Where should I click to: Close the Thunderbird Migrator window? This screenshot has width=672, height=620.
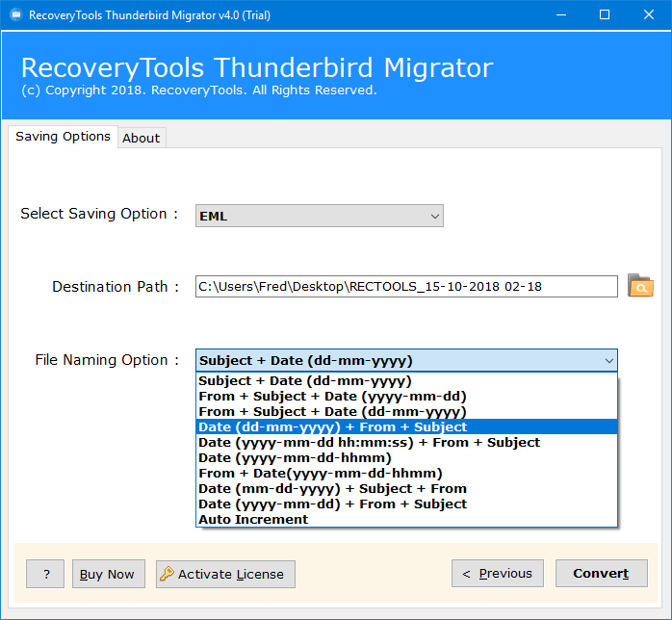click(649, 15)
